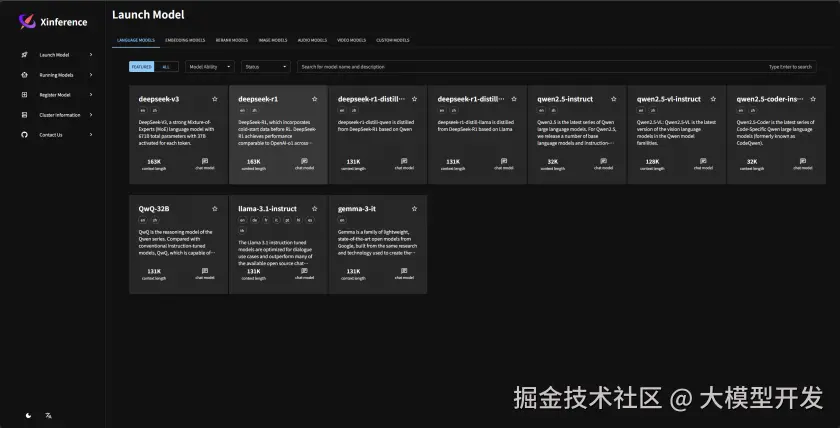The width and height of the screenshot is (840, 428).
Task: Open the qwen2.5-instruct card title
Action: click(x=565, y=99)
